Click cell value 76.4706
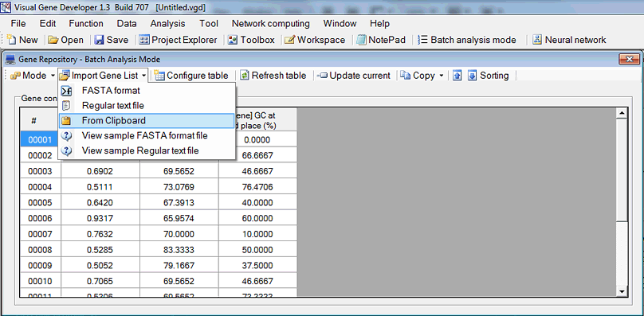The image size is (644, 316). pyautogui.click(x=257, y=187)
